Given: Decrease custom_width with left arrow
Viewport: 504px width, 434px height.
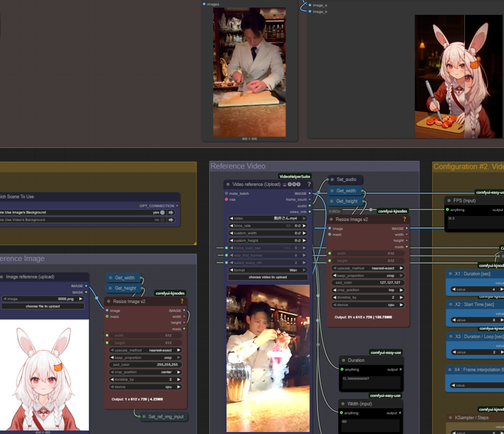Looking at the screenshot, I should (231, 233).
